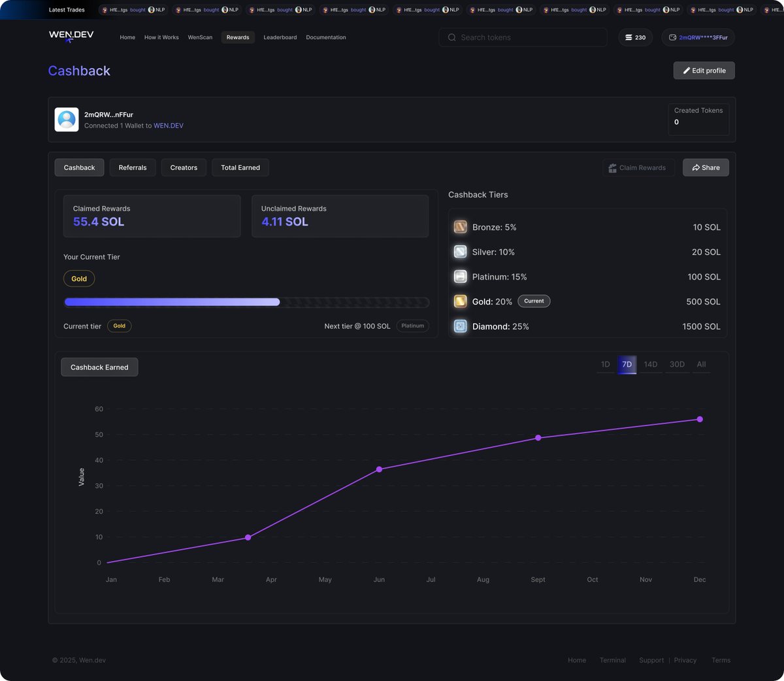The height and width of the screenshot is (681, 784).
Task: Select the 30D chart range option
Action: (x=677, y=365)
